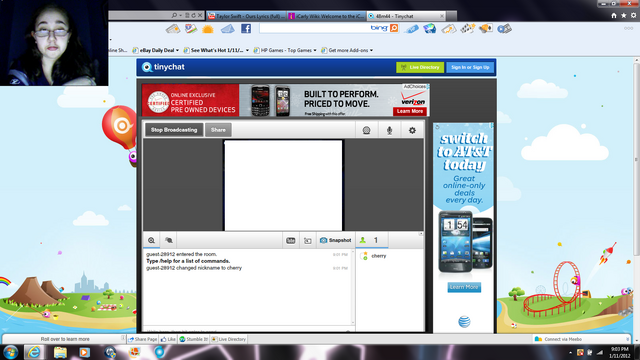Open the user list tab showing 1
Screen dimensions: 640x360
coord(371,240)
